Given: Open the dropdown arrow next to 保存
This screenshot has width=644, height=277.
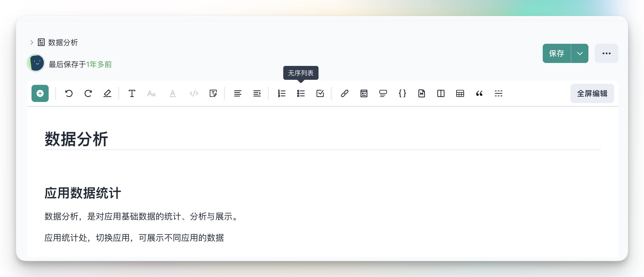Looking at the screenshot, I should pyautogui.click(x=580, y=53).
